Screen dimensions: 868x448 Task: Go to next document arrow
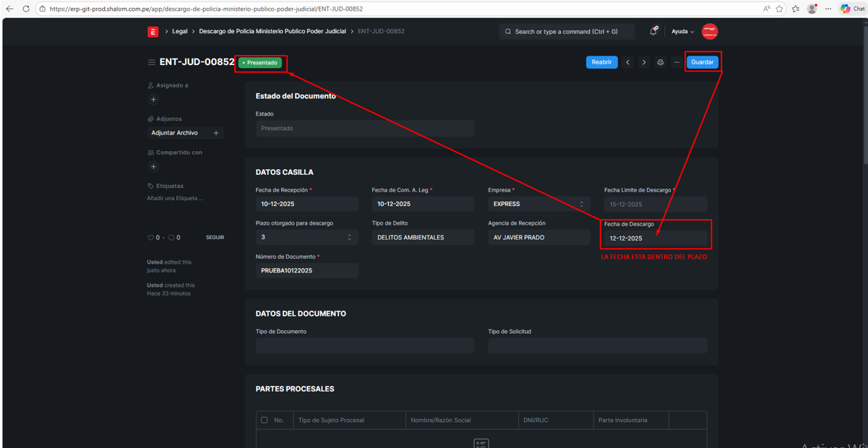click(644, 62)
